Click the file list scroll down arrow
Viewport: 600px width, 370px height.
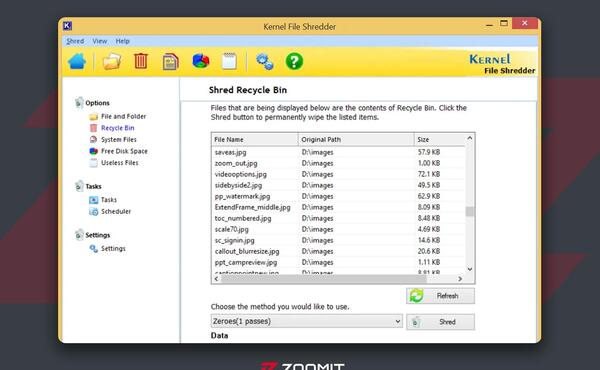(x=470, y=269)
